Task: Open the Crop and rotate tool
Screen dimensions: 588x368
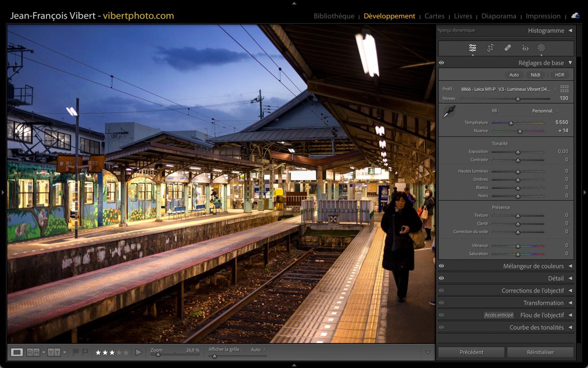Action: point(490,48)
